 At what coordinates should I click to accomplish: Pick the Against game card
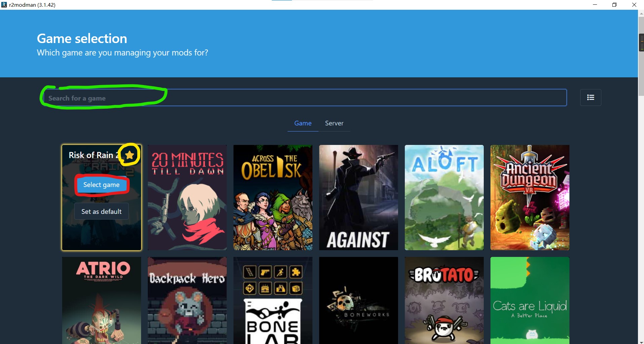coord(358,198)
